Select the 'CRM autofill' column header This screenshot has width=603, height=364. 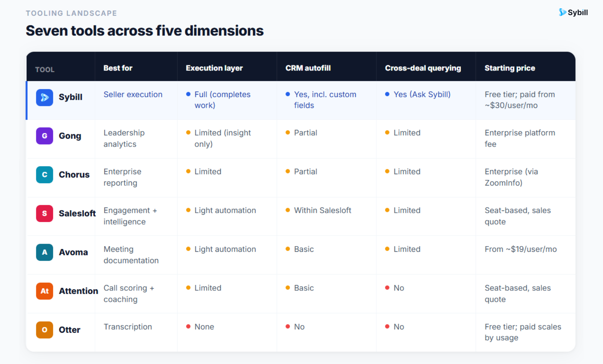pos(308,68)
